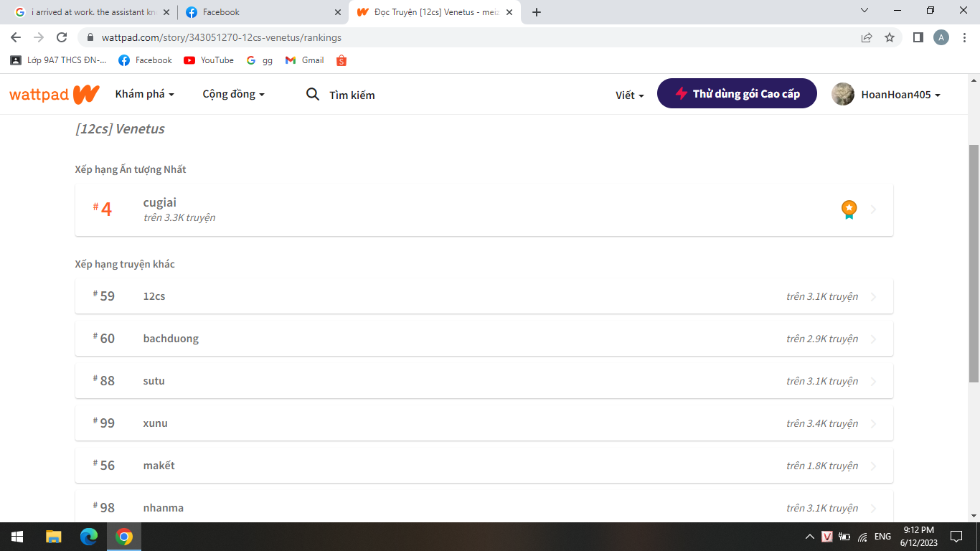
Task: Click the search magnifier icon
Action: pyautogui.click(x=313, y=94)
